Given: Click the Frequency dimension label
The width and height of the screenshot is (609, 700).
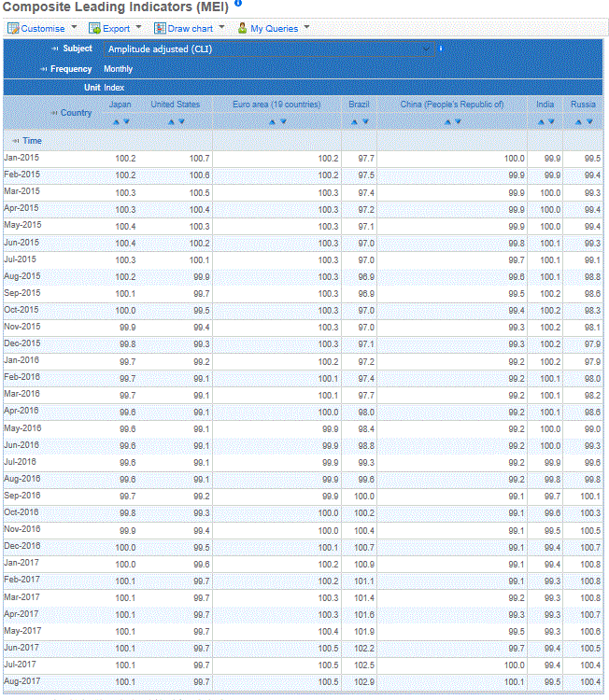Looking at the screenshot, I should tap(71, 69).
